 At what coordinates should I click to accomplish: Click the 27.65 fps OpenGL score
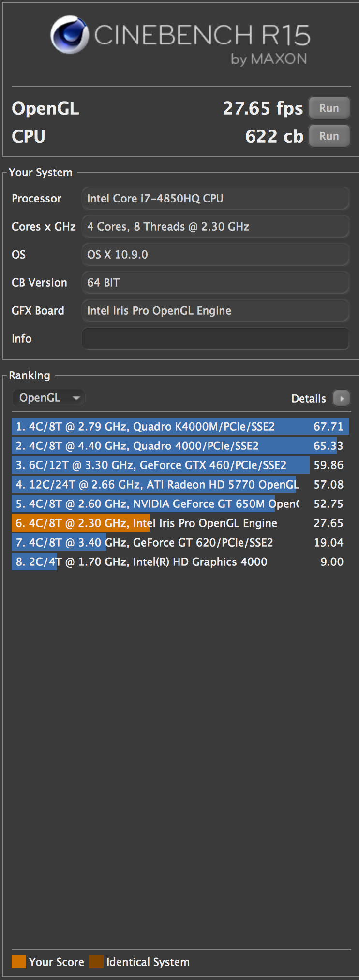tap(263, 108)
